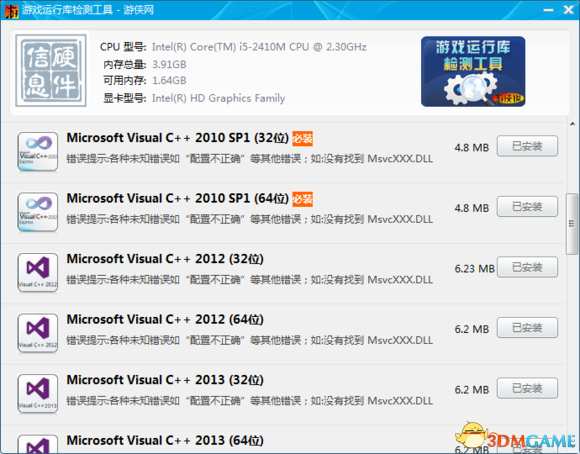Select the Microsoft Visual C++ 2013 (64位) title

point(165,440)
